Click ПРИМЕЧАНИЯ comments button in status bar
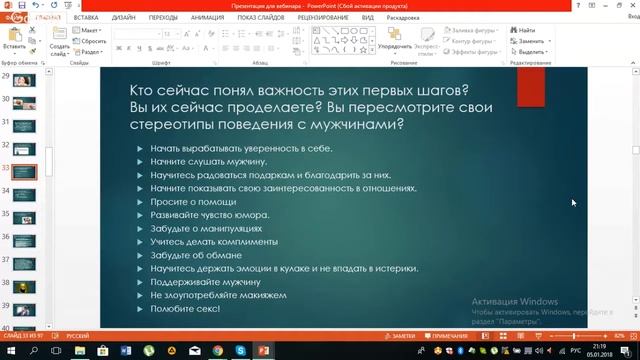Screen dimensions: 640x360 pyautogui.click(x=446, y=336)
